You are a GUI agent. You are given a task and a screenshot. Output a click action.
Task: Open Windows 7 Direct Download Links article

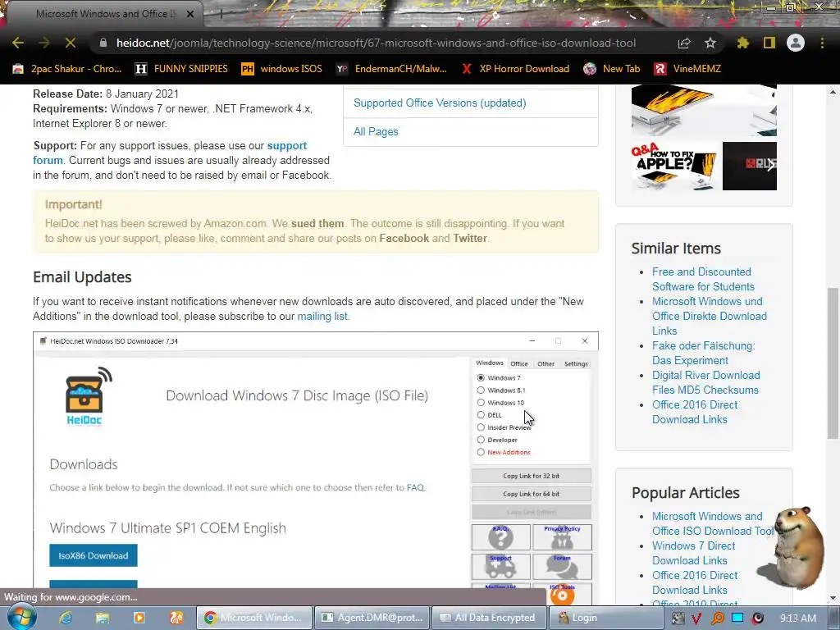[693, 553]
